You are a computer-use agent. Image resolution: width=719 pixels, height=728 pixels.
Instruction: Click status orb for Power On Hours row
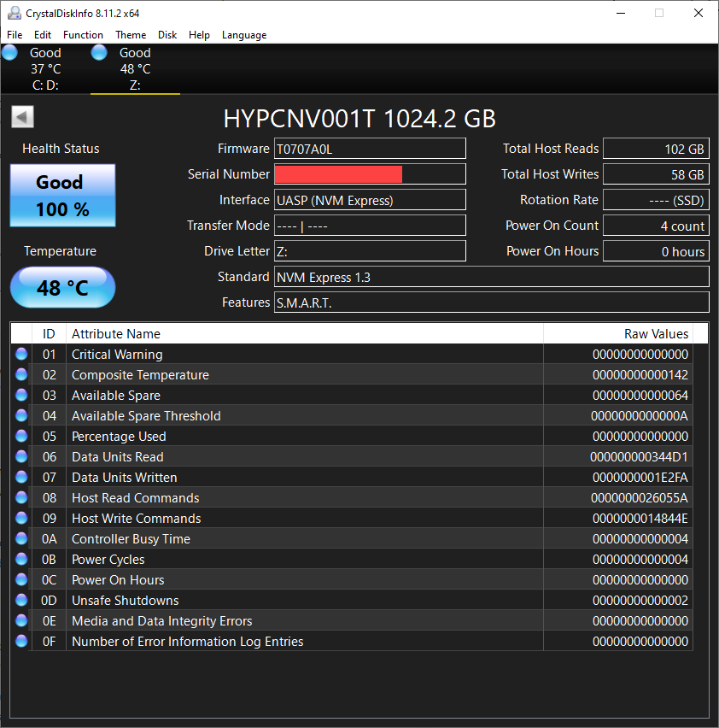point(21,579)
